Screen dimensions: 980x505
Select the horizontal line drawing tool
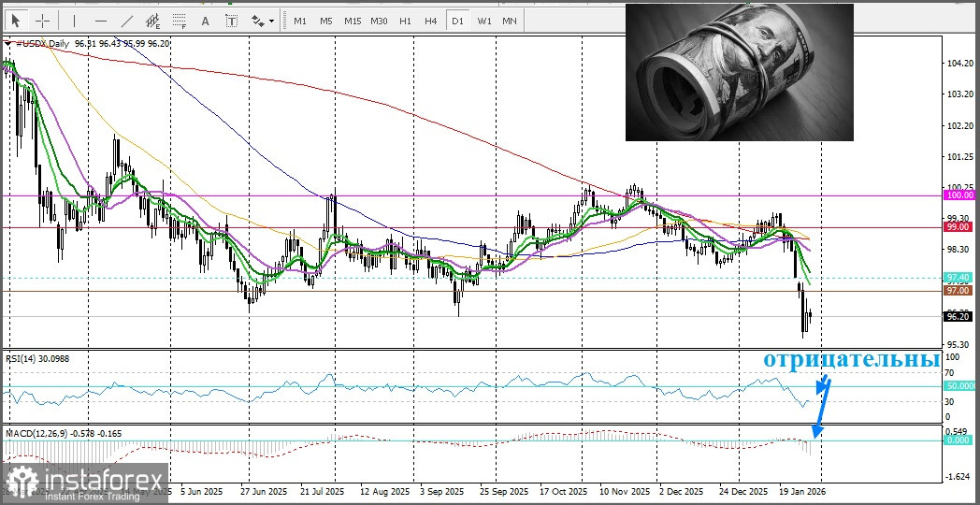coord(101,21)
